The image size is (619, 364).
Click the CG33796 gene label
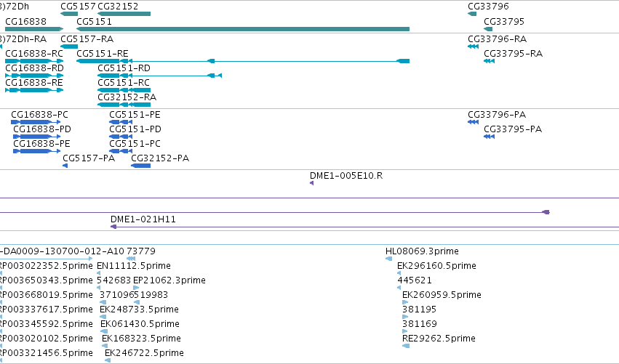pos(488,7)
